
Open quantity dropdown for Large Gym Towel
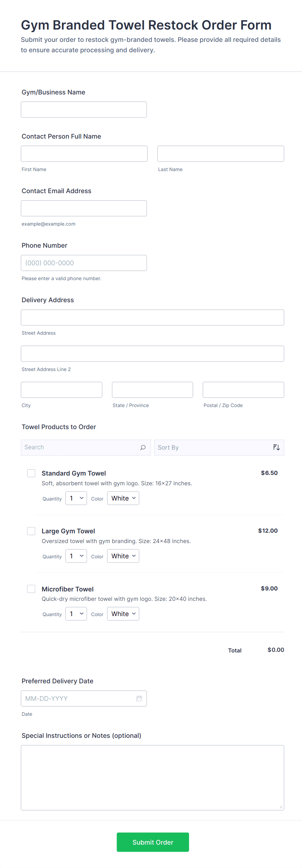pyautogui.click(x=76, y=556)
